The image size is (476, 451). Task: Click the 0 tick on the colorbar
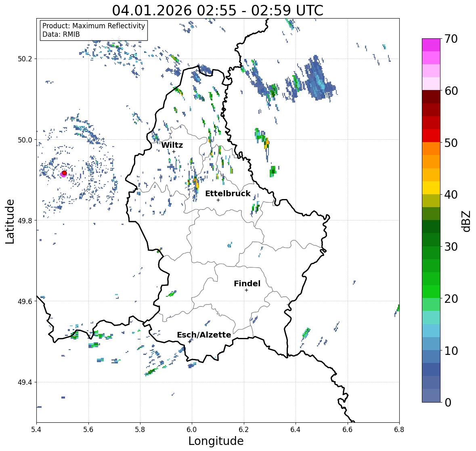click(448, 403)
